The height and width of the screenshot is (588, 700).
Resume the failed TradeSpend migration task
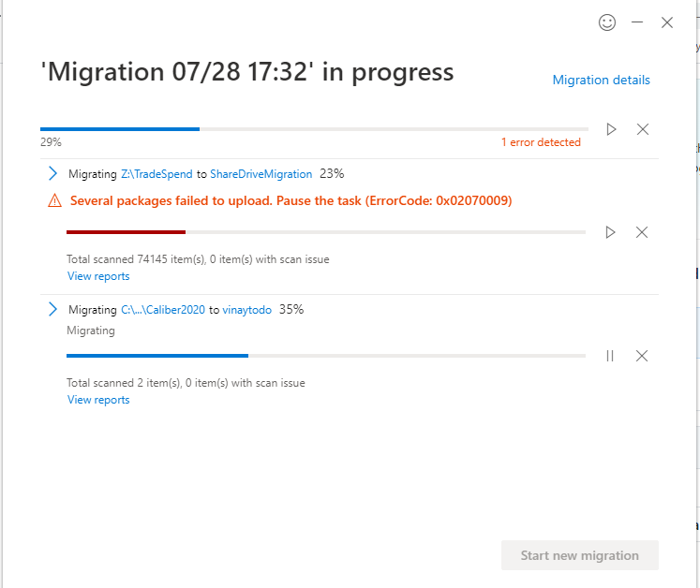pos(611,232)
